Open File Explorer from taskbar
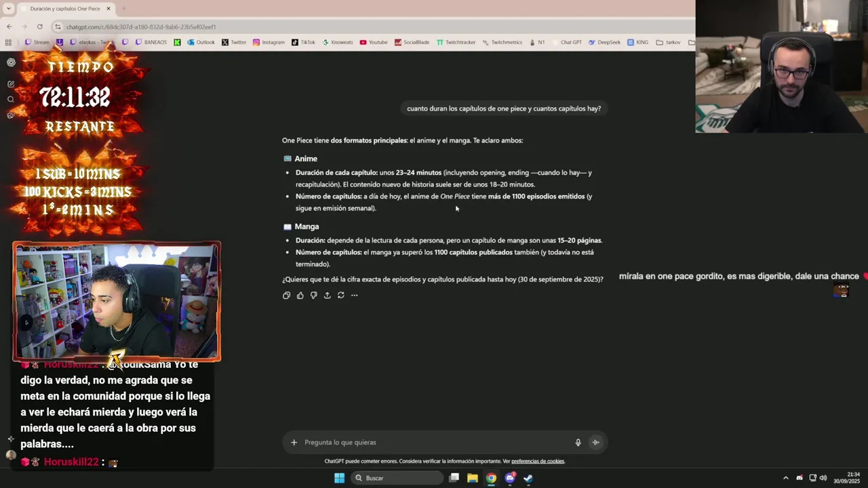 point(473,478)
